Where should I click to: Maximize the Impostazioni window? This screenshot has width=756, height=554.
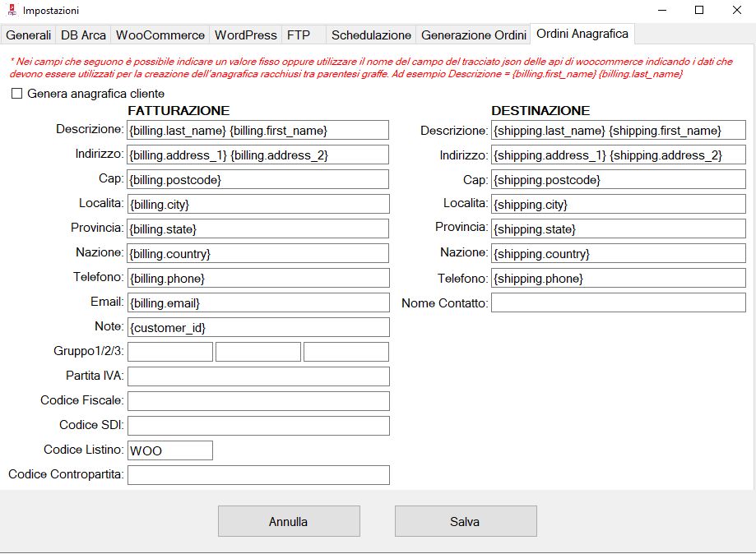699,11
